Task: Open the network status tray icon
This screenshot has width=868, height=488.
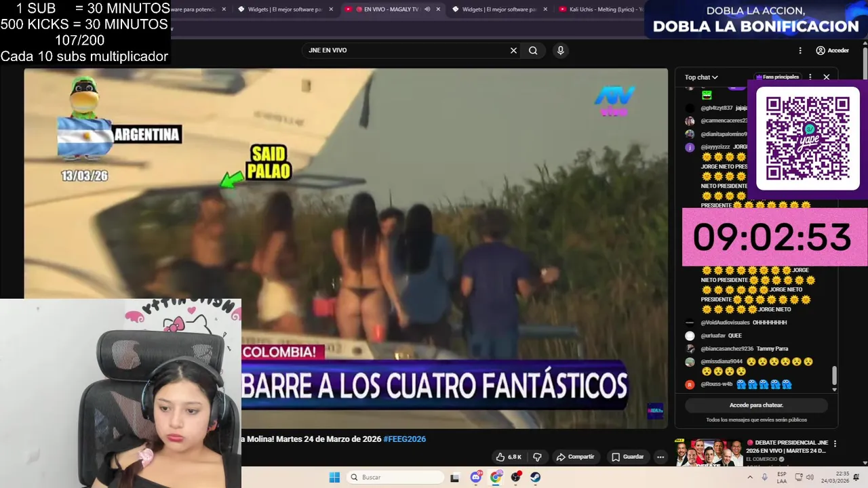Action: coord(799,477)
